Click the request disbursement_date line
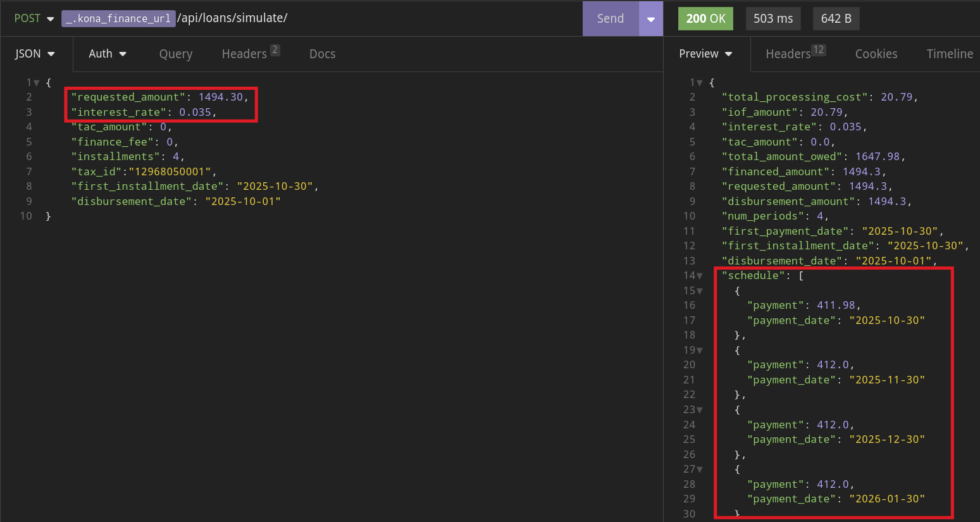 (176, 201)
